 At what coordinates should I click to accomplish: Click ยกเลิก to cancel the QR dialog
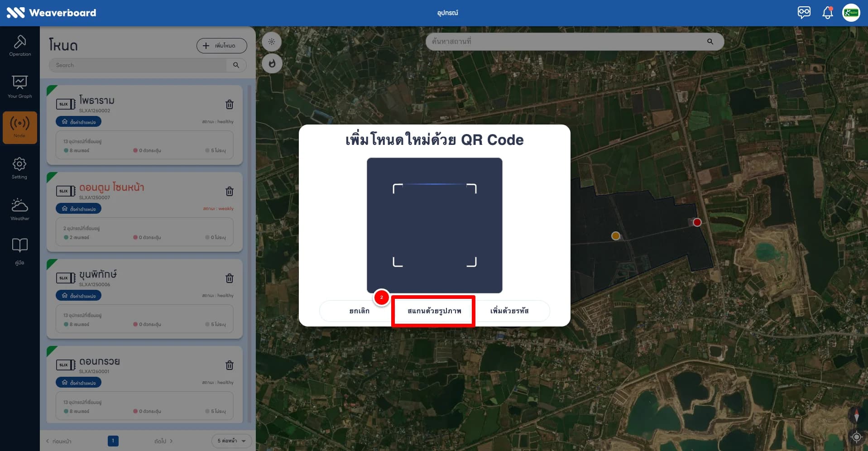359,311
